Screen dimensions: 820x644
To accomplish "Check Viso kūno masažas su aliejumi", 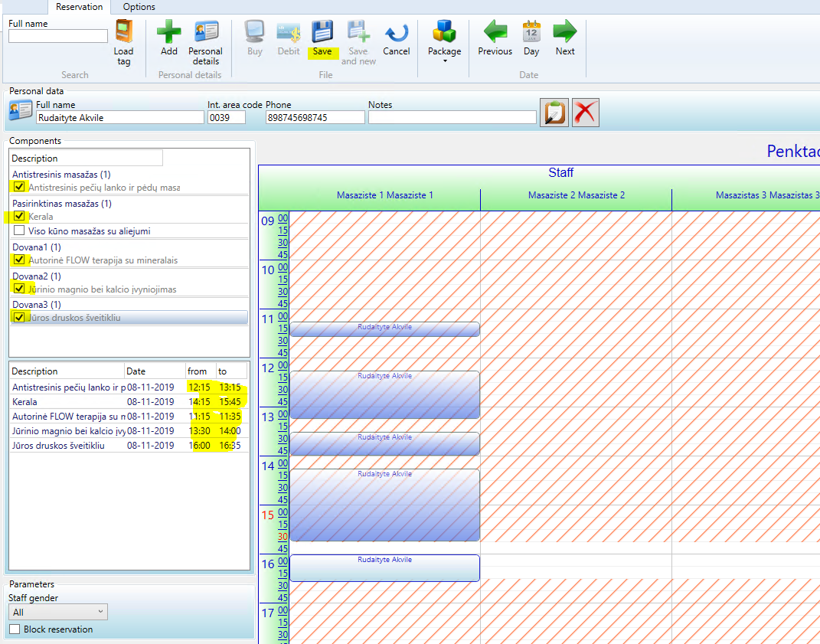I will 19,230.
